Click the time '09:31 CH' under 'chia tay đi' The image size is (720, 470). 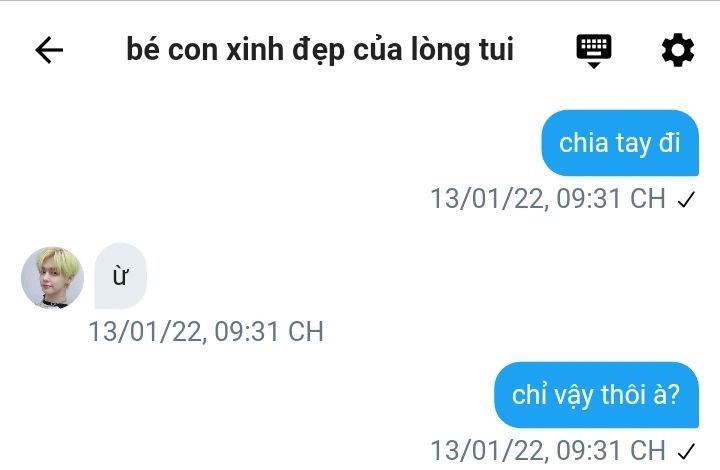pyautogui.click(x=611, y=199)
